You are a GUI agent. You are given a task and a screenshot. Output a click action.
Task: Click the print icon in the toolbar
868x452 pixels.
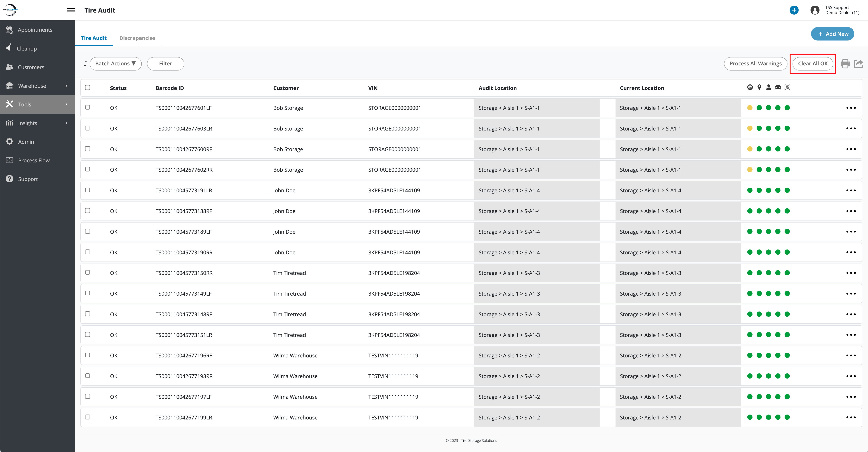pos(845,64)
